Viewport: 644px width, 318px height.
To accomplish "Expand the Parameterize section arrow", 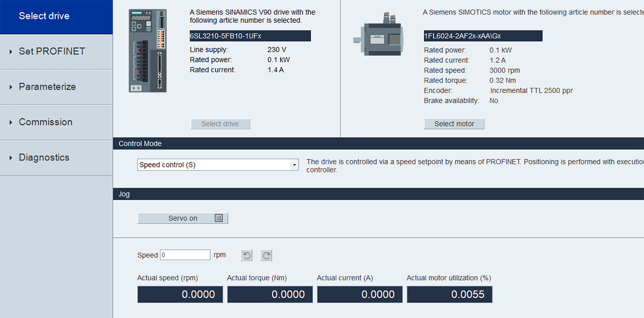I will click(x=11, y=87).
